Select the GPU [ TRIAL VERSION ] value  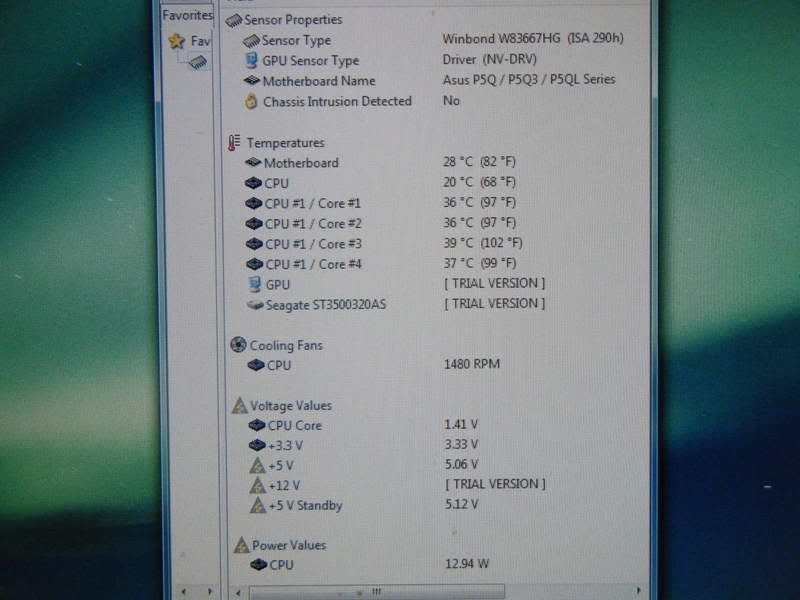pyautogui.click(x=494, y=283)
